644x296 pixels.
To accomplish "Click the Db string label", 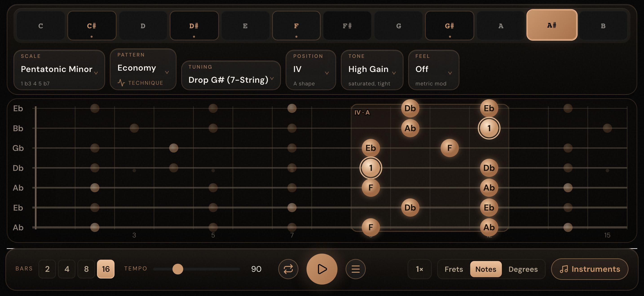I will click(18, 168).
